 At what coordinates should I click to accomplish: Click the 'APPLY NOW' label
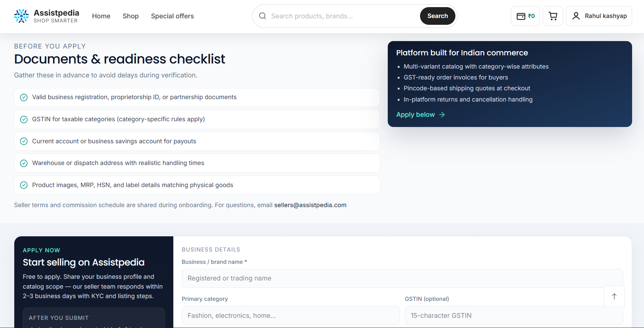pos(41,250)
